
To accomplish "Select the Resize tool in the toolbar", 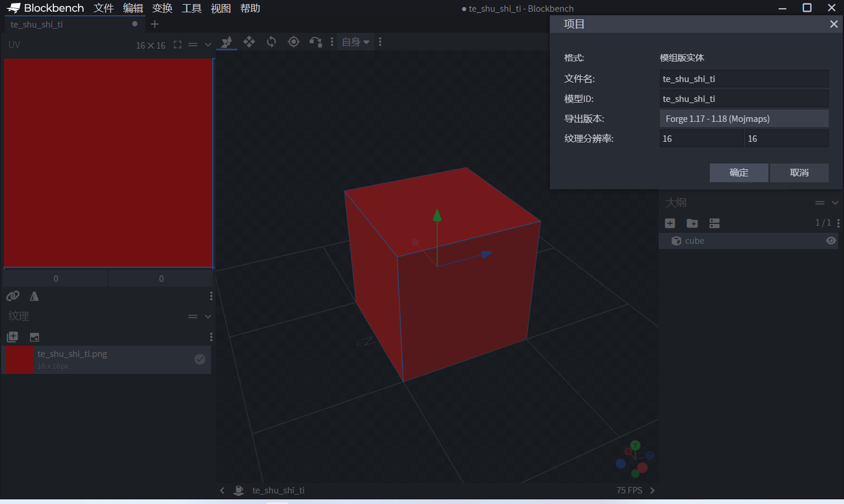I will [x=227, y=42].
